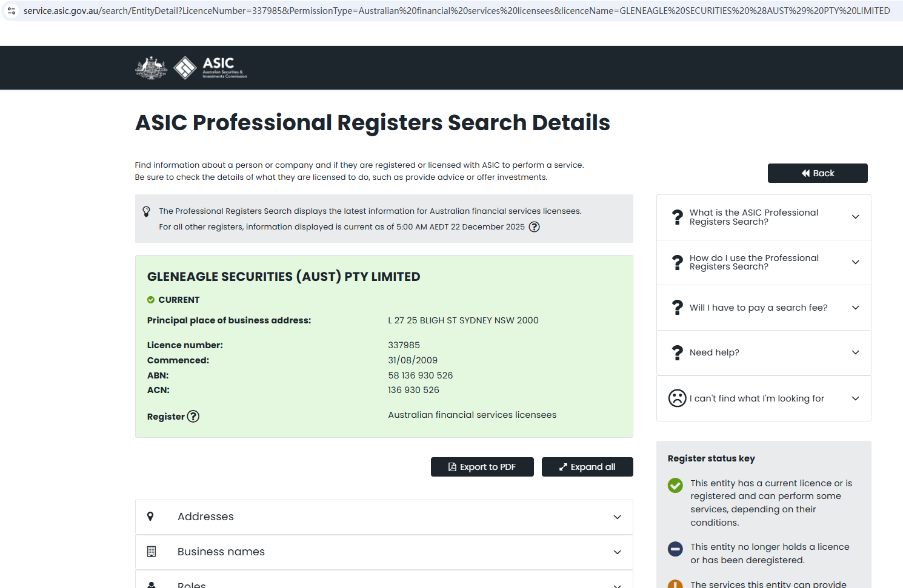903x588 pixels.
Task: Click the sad face feedback icon
Action: (677, 398)
